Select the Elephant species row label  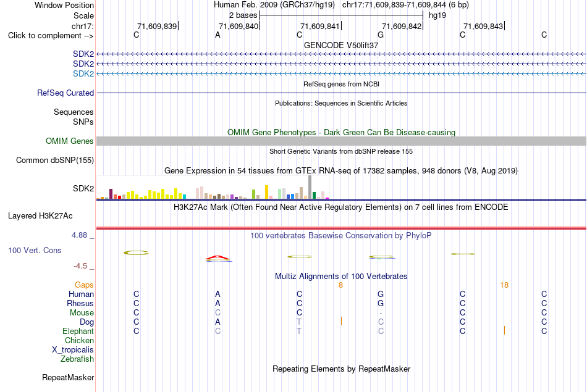pyautogui.click(x=78, y=331)
